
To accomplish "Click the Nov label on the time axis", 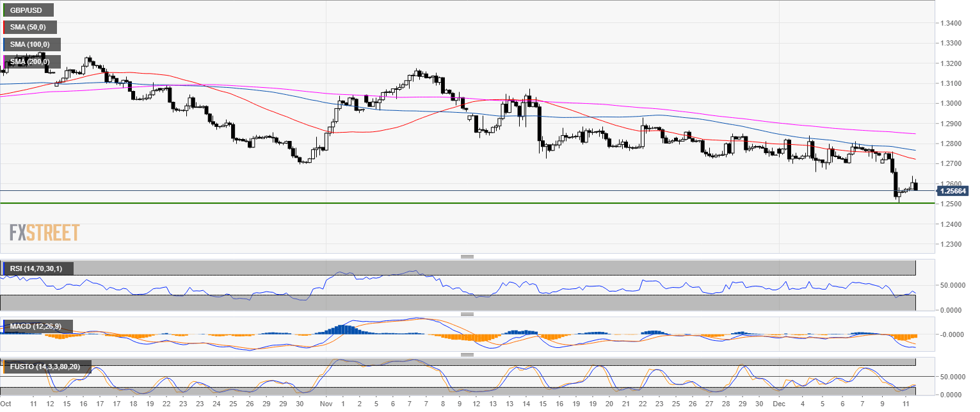I will pos(326,404).
